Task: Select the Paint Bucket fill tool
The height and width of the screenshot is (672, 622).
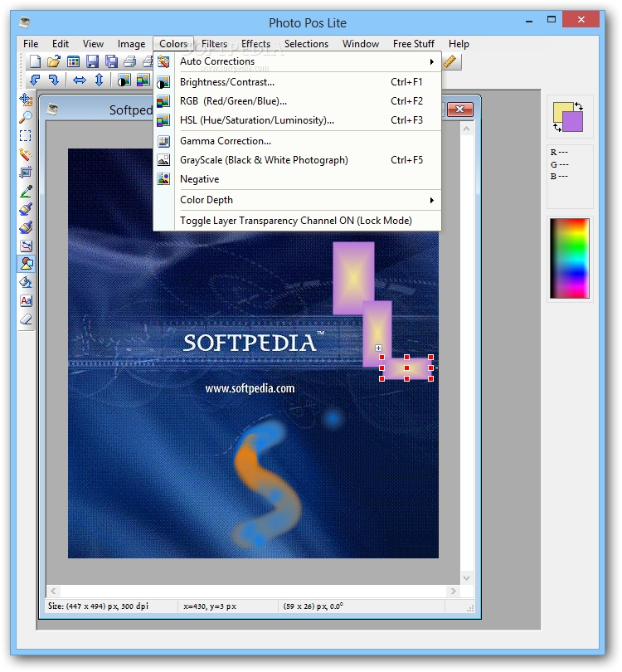Action: point(26,282)
